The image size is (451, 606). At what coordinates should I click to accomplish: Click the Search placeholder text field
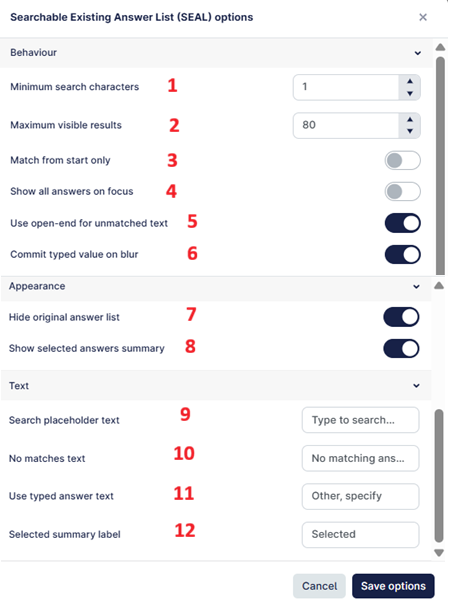pos(360,420)
